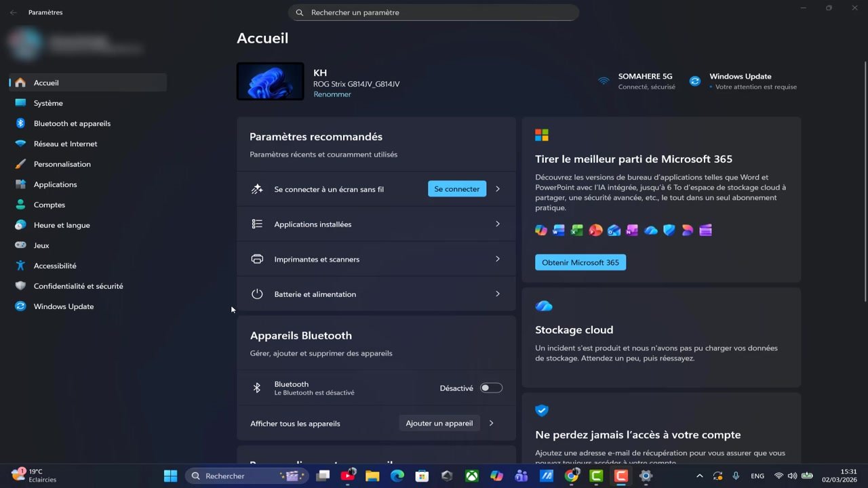This screenshot has width=868, height=488.
Task: Click the search magnifier icon in header
Action: (x=300, y=12)
